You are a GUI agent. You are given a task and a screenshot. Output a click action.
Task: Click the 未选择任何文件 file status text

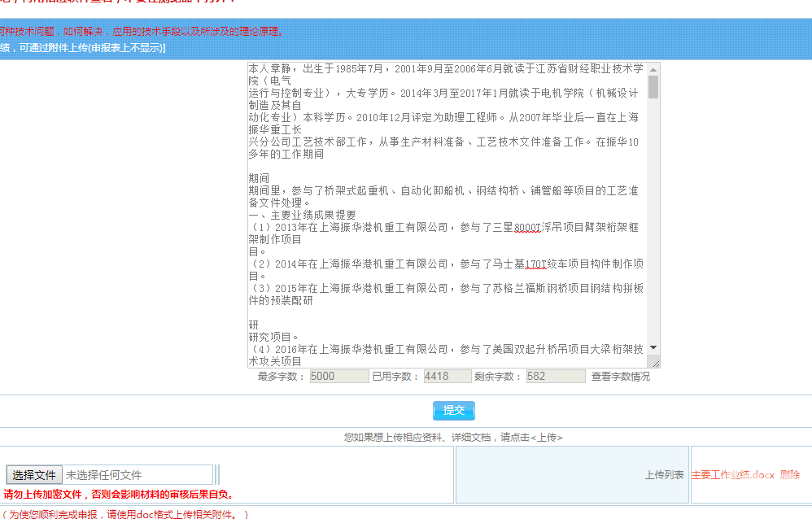point(103,475)
